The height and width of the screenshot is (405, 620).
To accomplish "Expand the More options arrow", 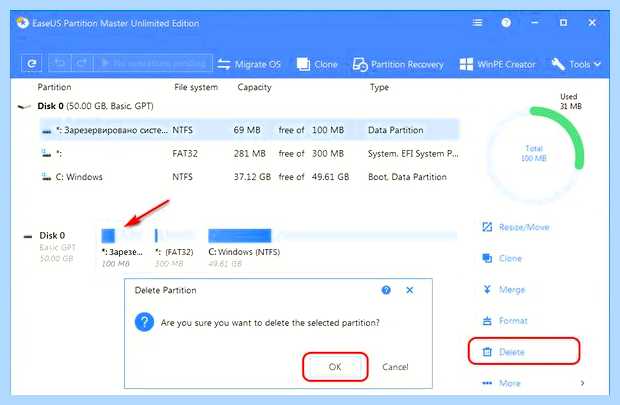I will 582,383.
